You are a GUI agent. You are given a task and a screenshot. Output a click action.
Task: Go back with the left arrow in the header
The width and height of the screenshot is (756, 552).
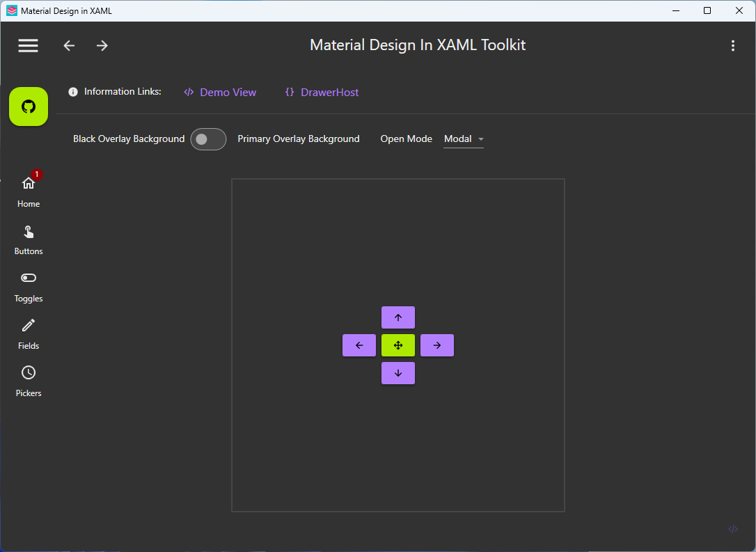(69, 45)
